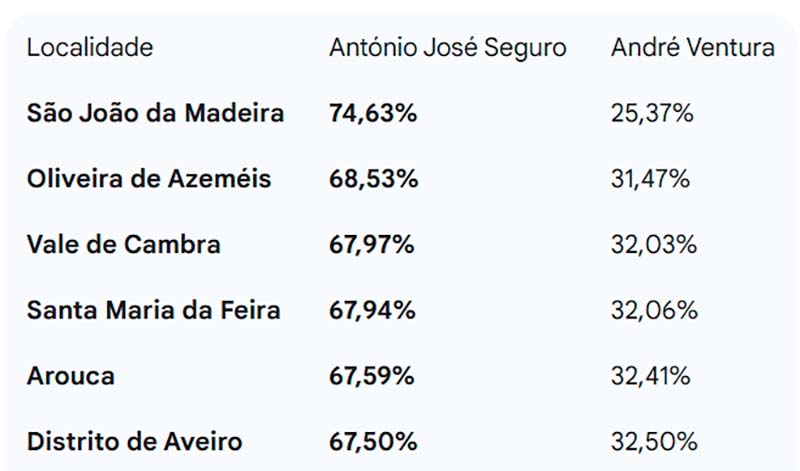Select the São João da Madeira row label
800x471 pixels.
155,113
